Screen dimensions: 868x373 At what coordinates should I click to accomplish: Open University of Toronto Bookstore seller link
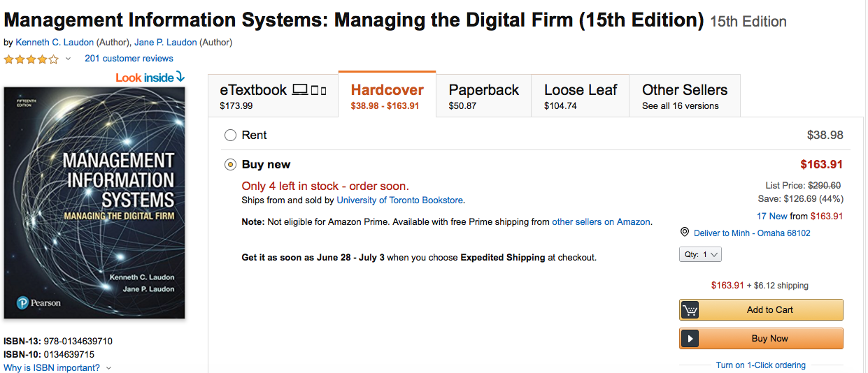click(x=399, y=200)
